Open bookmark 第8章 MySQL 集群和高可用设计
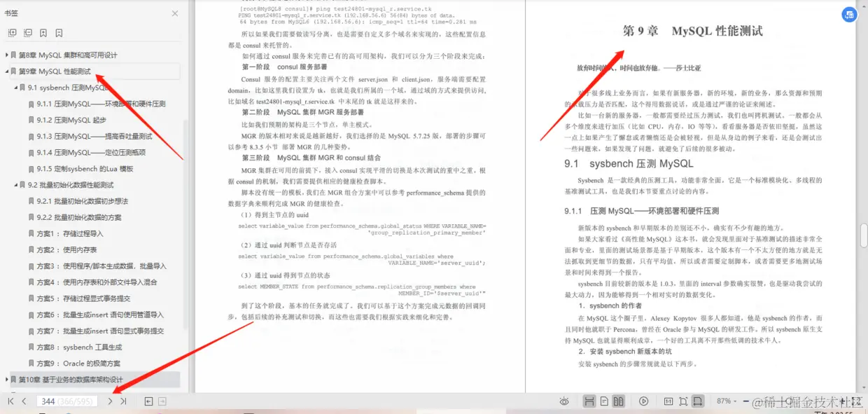The height and width of the screenshot is (414, 868). (68, 55)
